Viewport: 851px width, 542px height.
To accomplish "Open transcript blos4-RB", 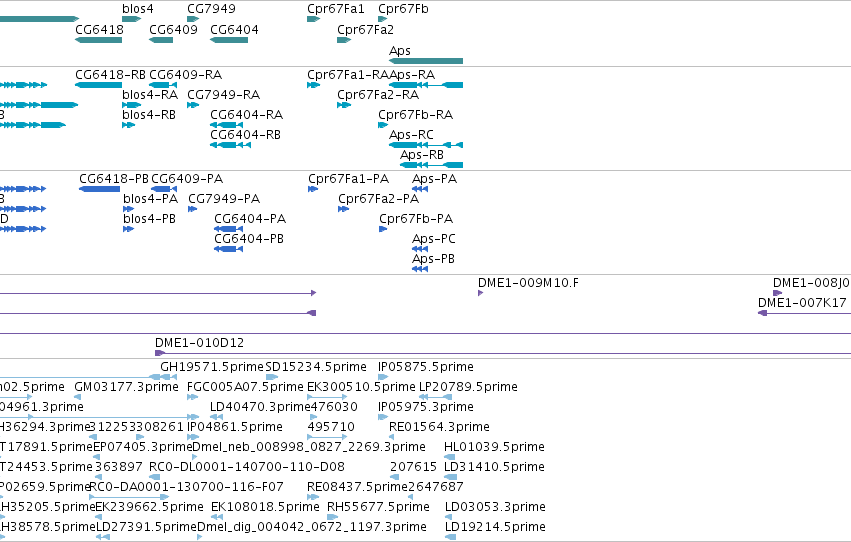I will point(149,115).
